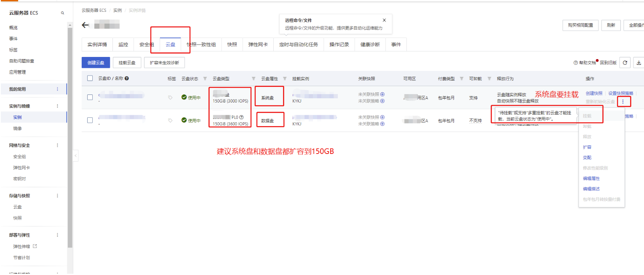The width and height of the screenshot is (644, 275).
Task: Tick the select-all checkbox in table header
Action: (x=90, y=78)
